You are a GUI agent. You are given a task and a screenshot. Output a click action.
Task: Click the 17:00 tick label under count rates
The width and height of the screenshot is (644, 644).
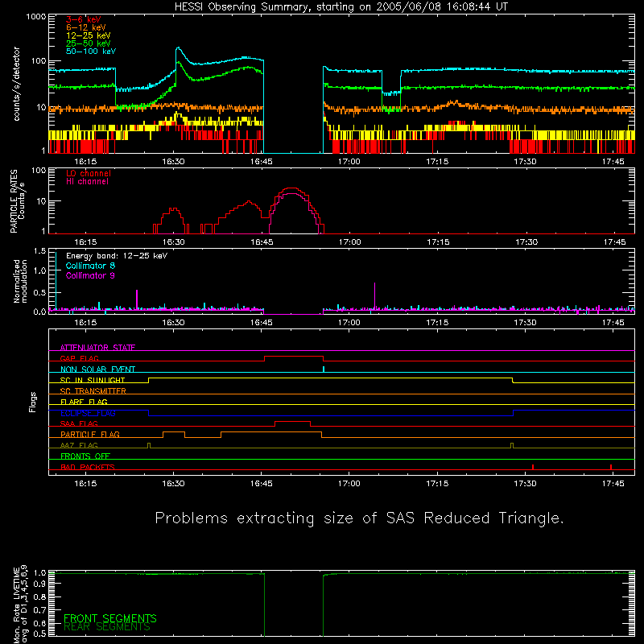pos(349,162)
